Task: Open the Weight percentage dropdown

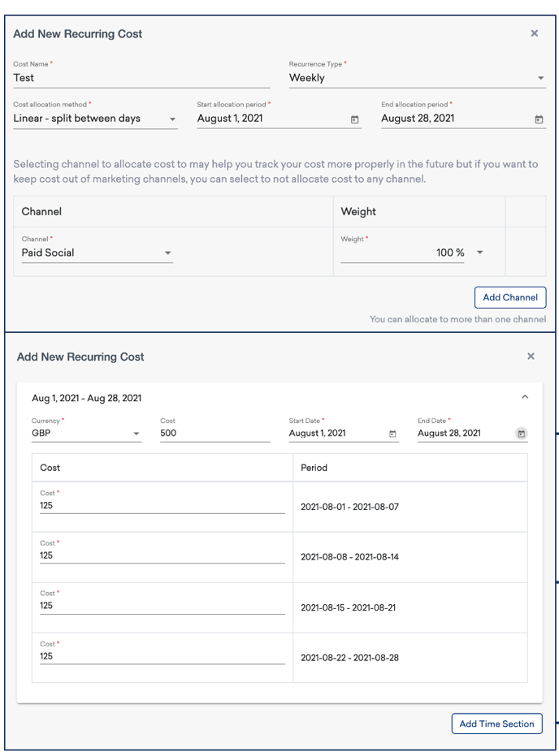Action: tap(479, 253)
